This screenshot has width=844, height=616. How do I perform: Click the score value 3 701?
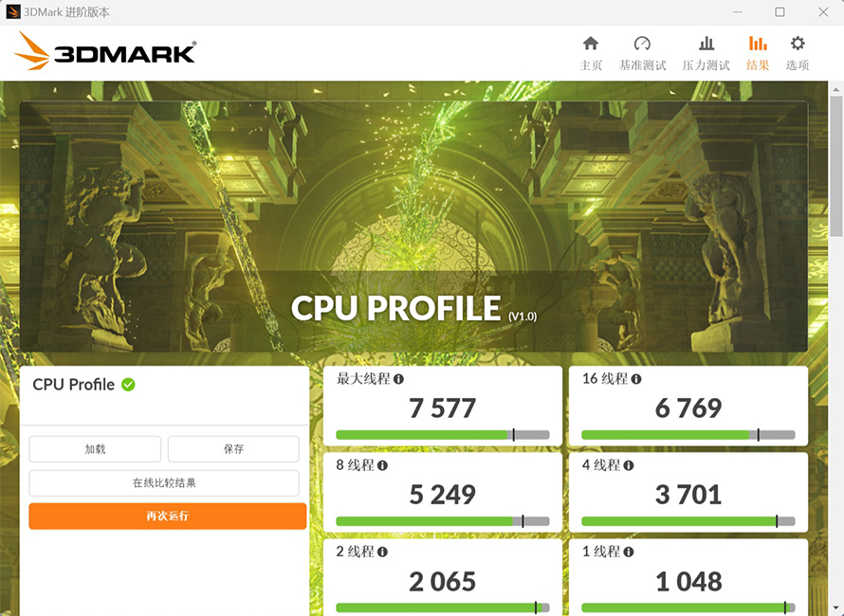(688, 495)
